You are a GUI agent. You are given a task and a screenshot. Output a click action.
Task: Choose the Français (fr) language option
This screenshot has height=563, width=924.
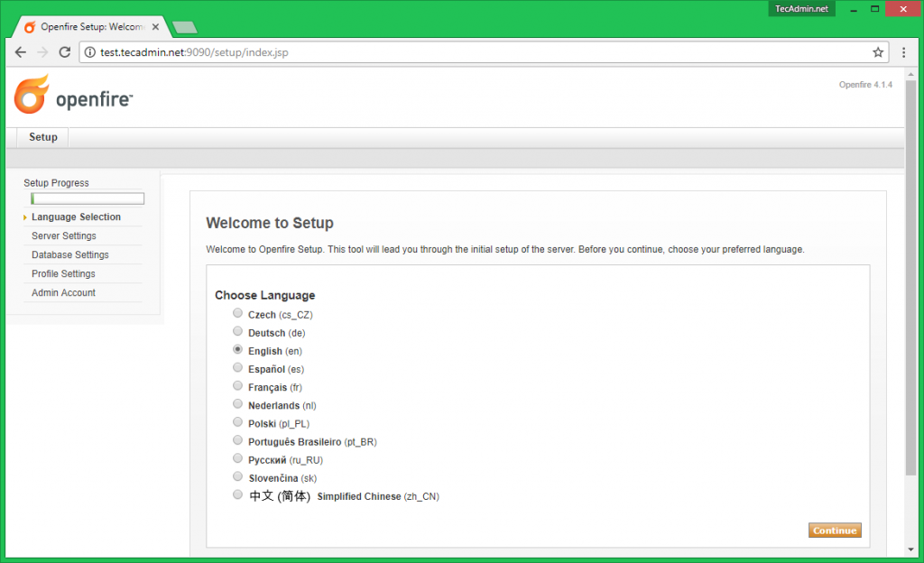coord(237,386)
